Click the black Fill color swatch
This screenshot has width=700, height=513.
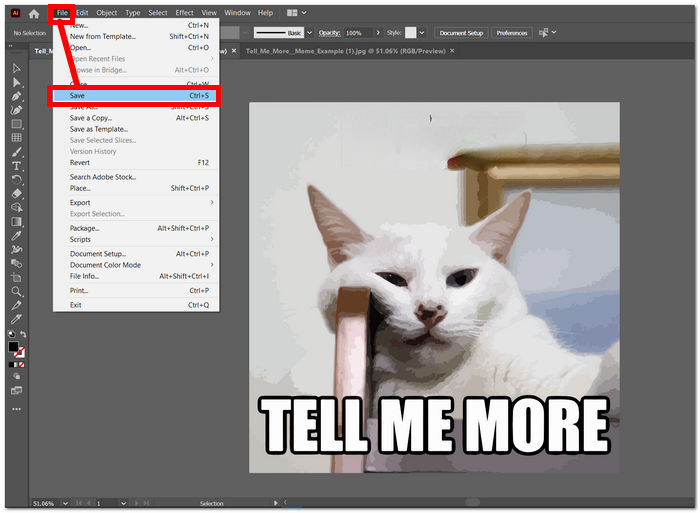pos(13,346)
